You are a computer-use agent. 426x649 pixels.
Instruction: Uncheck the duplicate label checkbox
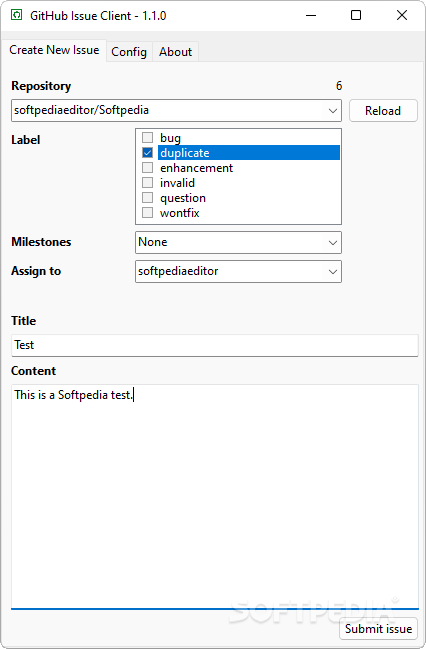[147, 152]
